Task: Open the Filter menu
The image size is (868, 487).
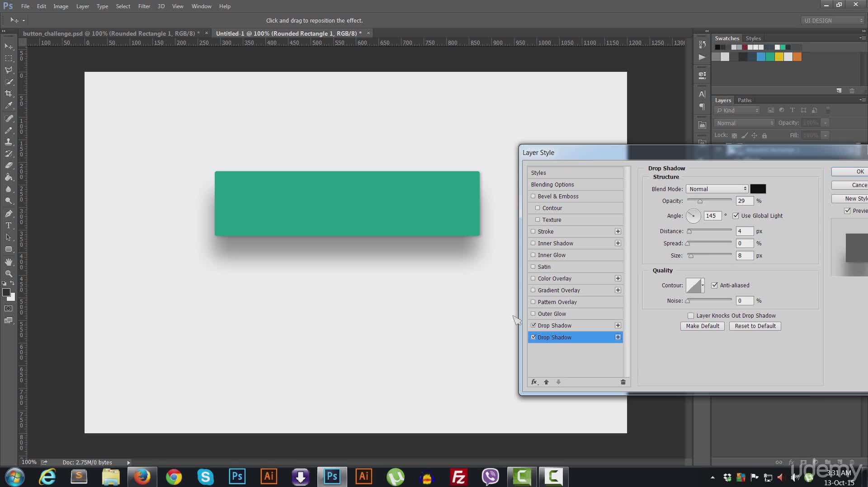Action: (144, 6)
